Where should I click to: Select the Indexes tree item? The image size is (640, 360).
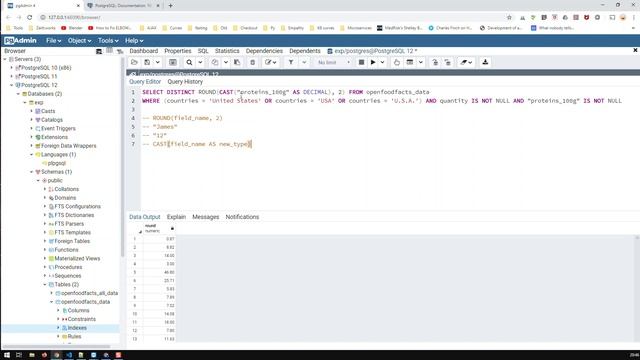pyautogui.click(x=77, y=328)
